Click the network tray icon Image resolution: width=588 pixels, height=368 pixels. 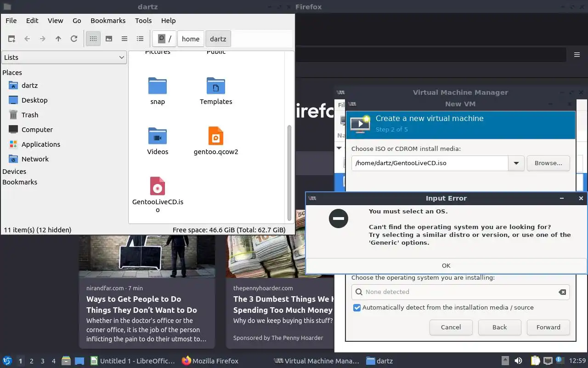[548, 361]
